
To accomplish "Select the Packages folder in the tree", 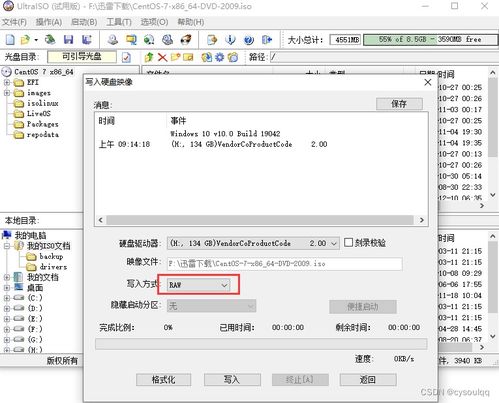I will [43, 124].
